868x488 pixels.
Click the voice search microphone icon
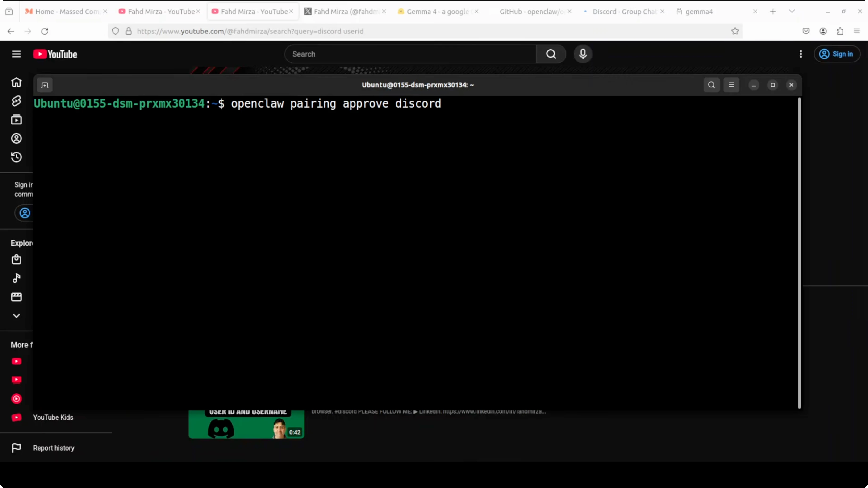click(x=583, y=54)
